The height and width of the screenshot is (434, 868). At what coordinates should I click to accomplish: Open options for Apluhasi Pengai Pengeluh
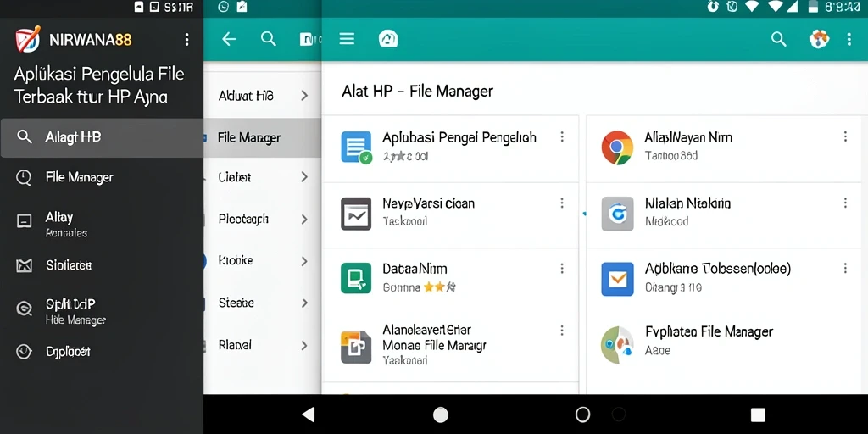tap(562, 136)
